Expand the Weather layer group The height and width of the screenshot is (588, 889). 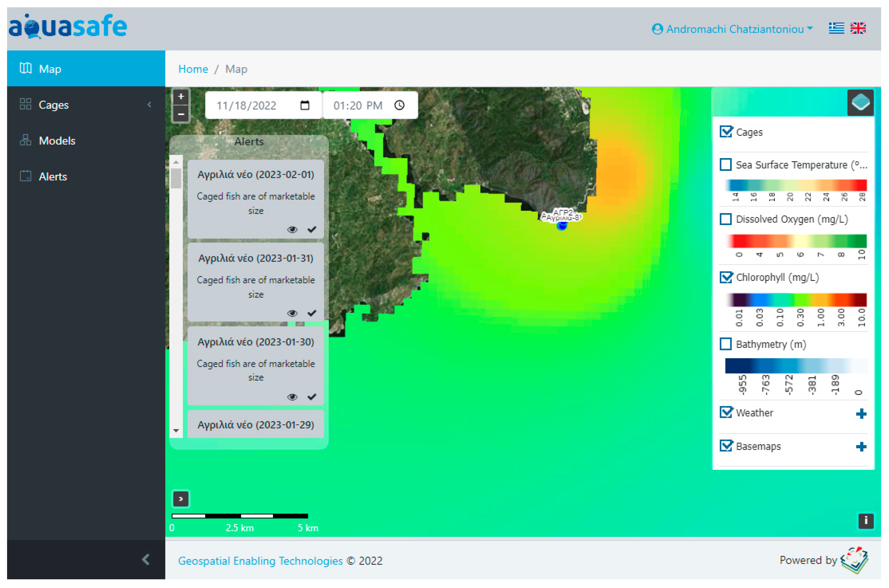pyautogui.click(x=861, y=414)
